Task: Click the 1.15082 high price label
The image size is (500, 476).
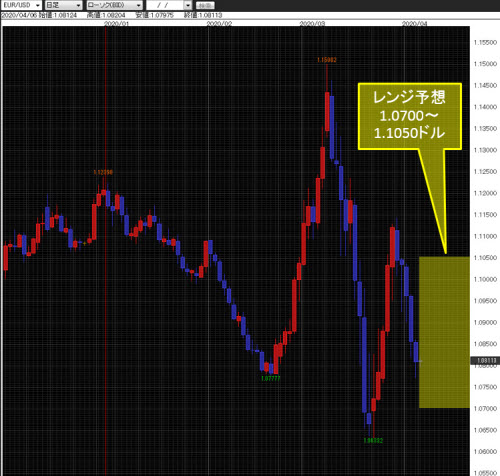Action: 327,60
